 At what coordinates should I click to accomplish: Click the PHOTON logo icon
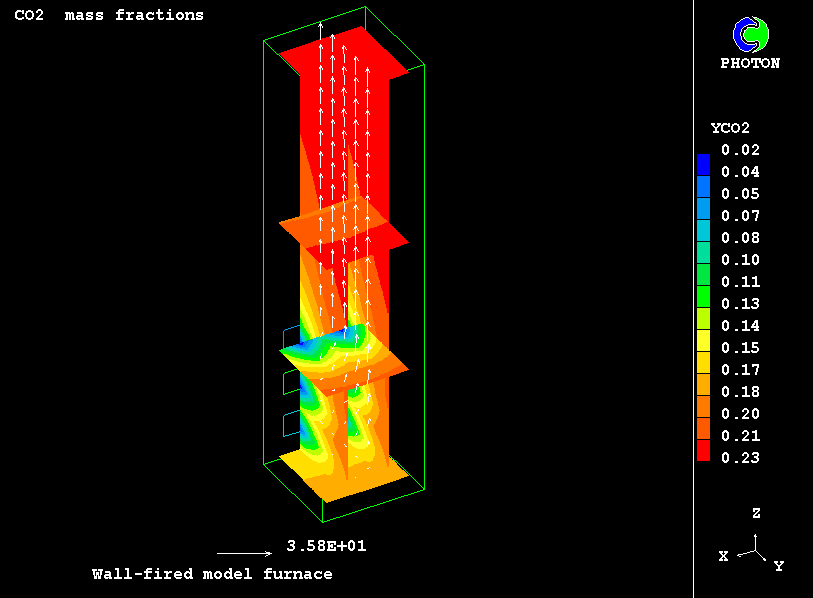750,35
